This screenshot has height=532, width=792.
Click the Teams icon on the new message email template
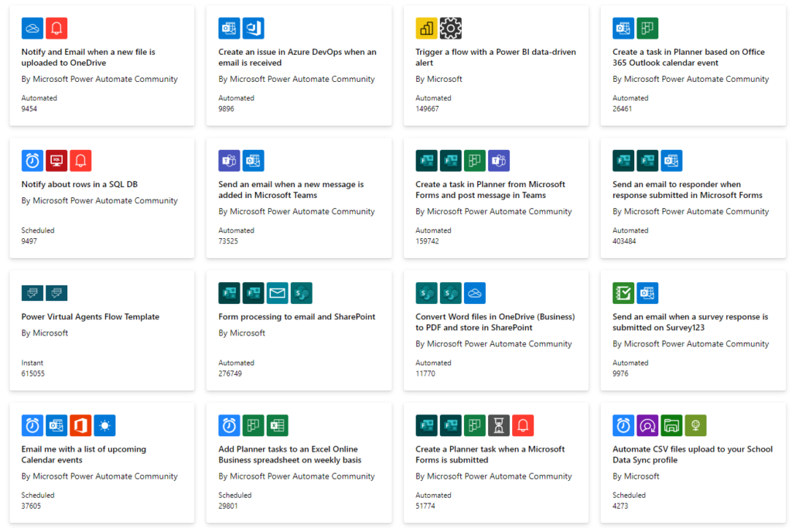229,160
